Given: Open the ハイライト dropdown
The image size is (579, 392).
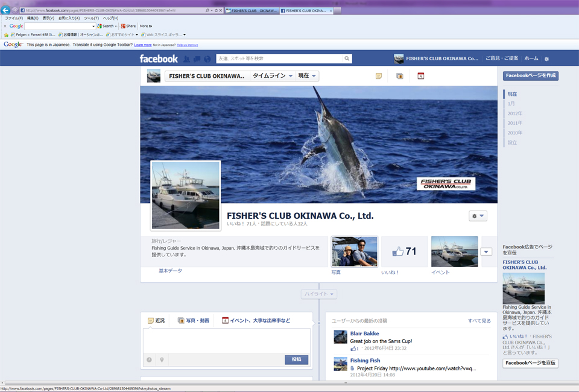Looking at the screenshot, I should [318, 294].
